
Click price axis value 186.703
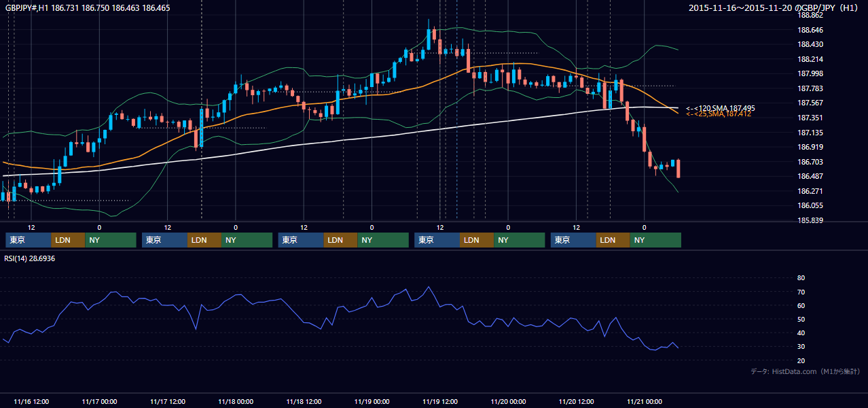[x=810, y=163]
